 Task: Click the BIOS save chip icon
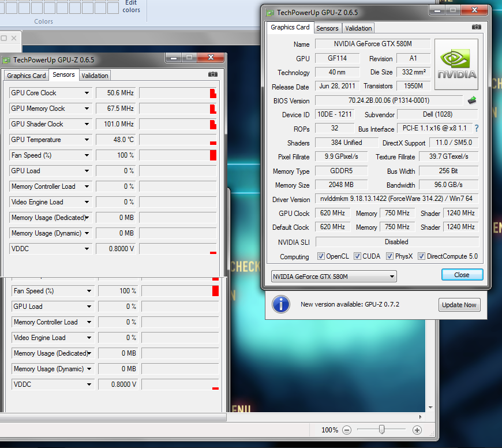pyautogui.click(x=472, y=100)
